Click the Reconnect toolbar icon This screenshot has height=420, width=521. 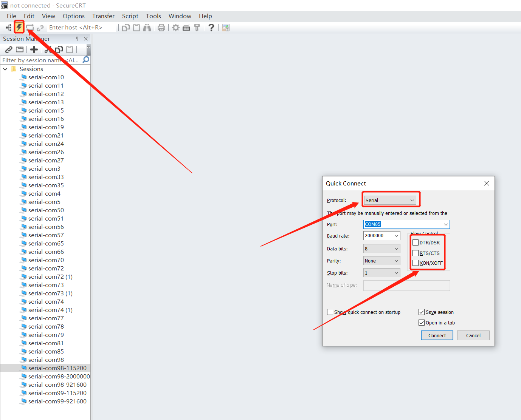pyautogui.click(x=30, y=28)
